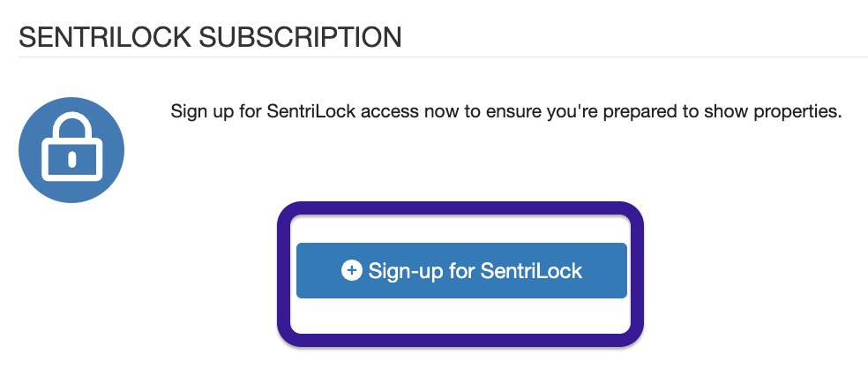This screenshot has height=377, width=868.
Task: Click the plus icon inside the sign-up button
Action: (x=351, y=271)
